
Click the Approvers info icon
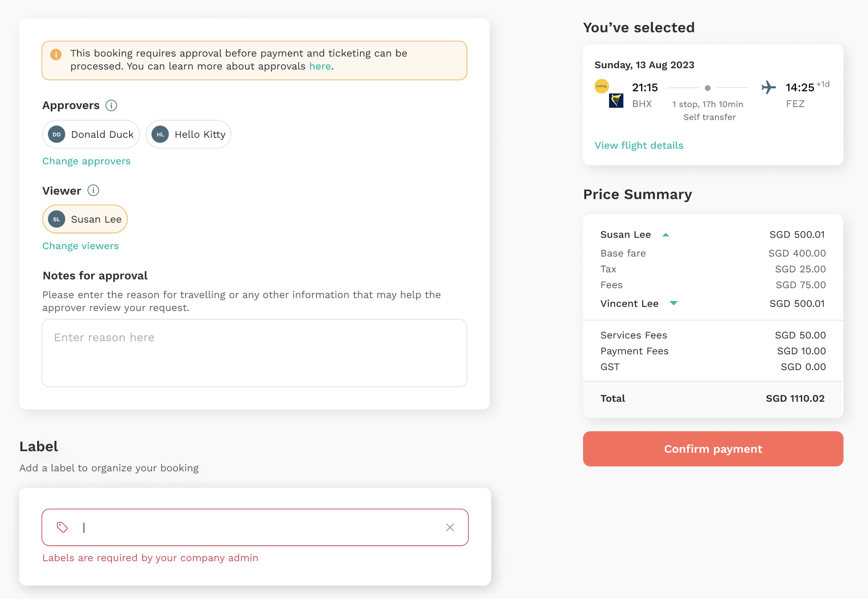tap(111, 105)
